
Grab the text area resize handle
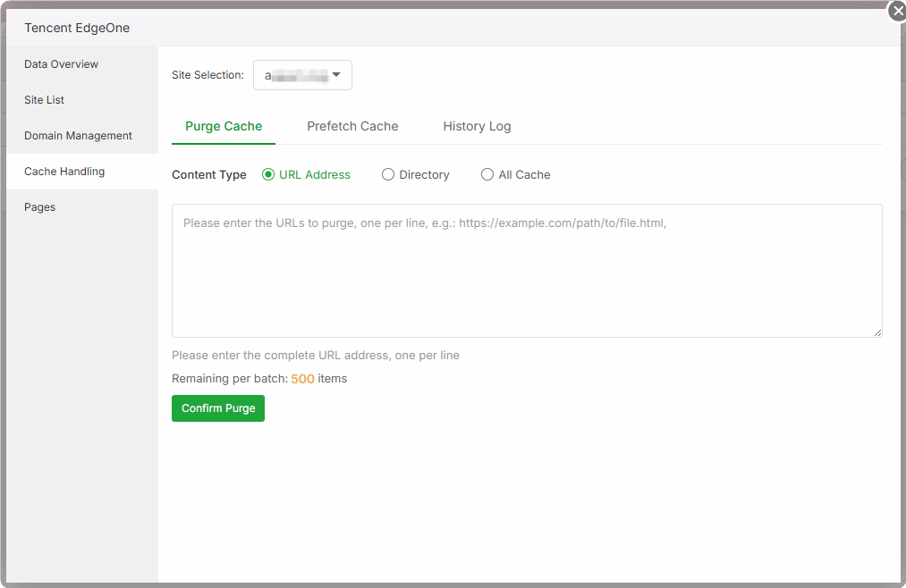pos(877,332)
